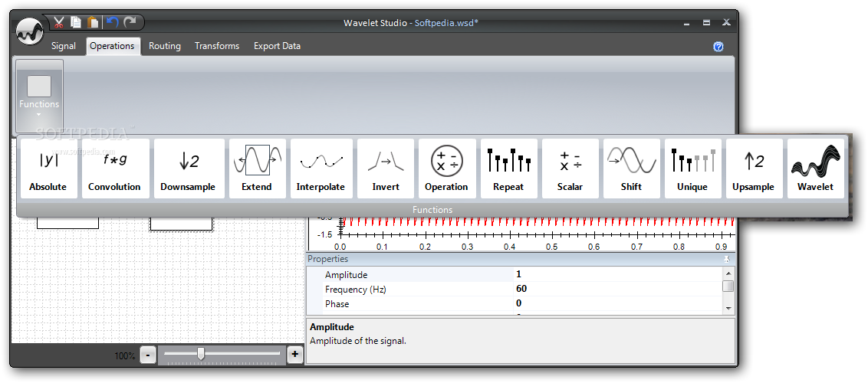The width and height of the screenshot is (868, 383).
Task: Click the Properties scrollbar down arrow
Action: [x=728, y=309]
